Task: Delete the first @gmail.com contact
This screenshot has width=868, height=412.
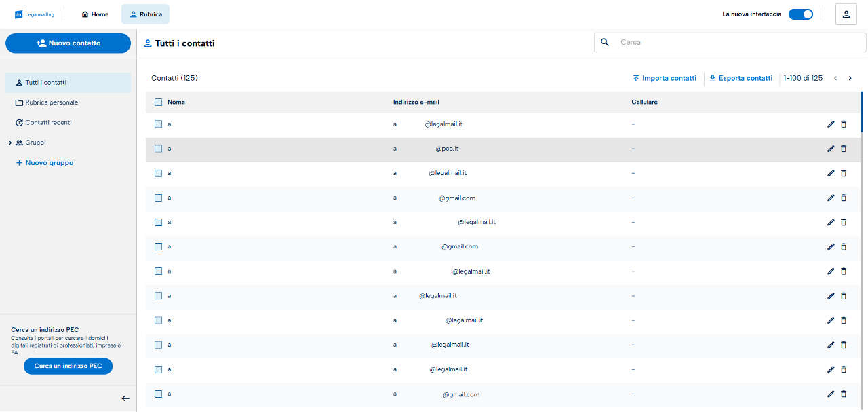Action: (844, 198)
